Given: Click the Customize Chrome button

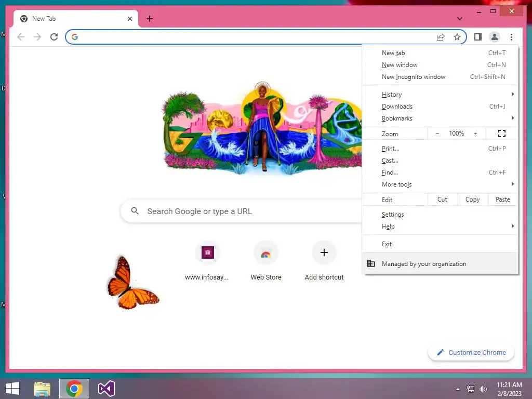Looking at the screenshot, I should click(471, 353).
